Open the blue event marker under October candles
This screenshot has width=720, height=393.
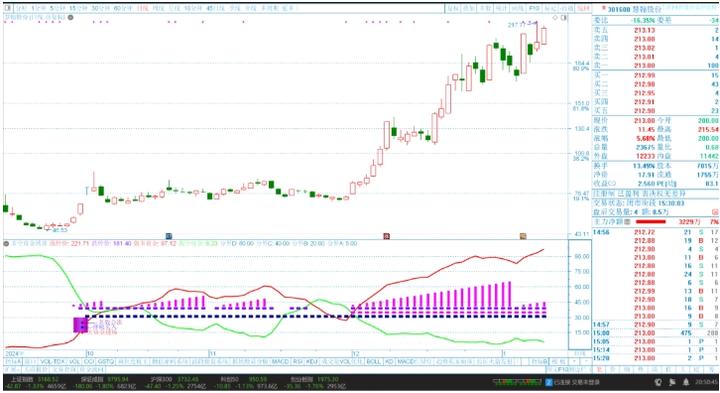click(169, 236)
